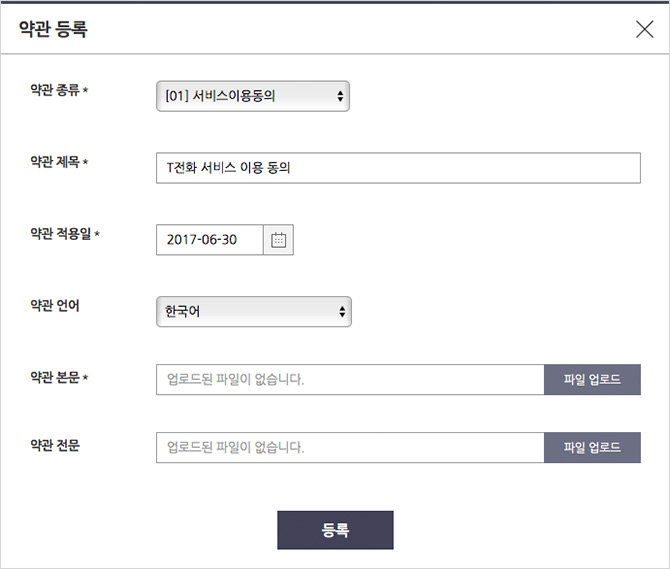This screenshot has height=569, width=670.
Task: Click the 약관 본문 file name field
Action: pos(350,379)
